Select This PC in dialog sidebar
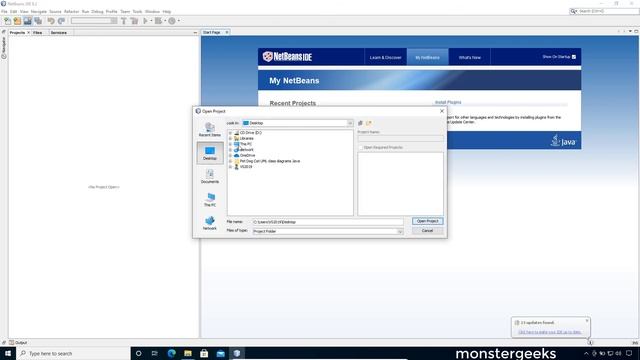The width and height of the screenshot is (640, 360). coord(210,200)
